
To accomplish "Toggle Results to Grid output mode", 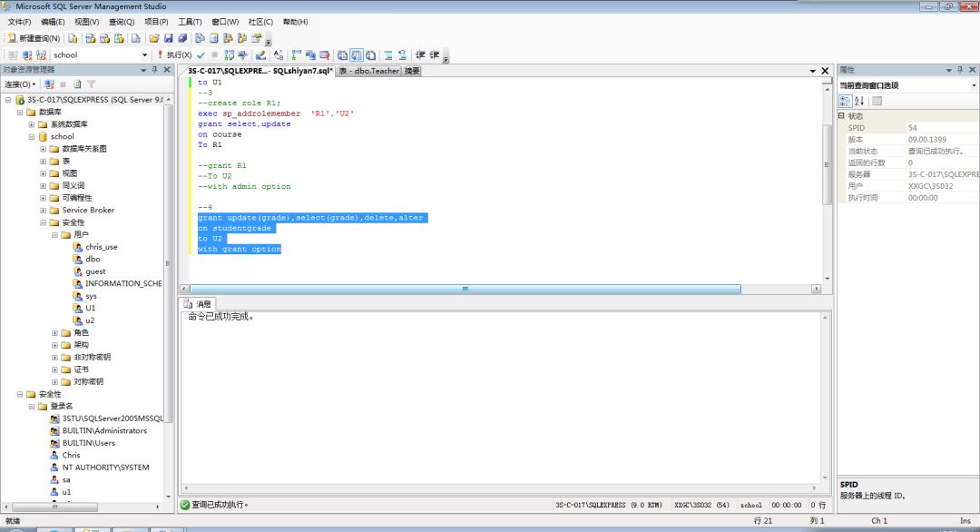I will click(357, 54).
